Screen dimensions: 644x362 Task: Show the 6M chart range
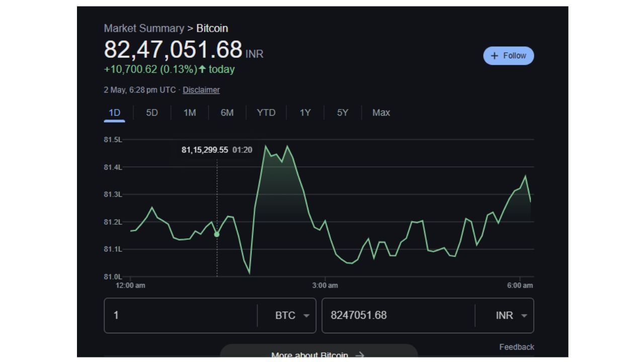(x=227, y=113)
